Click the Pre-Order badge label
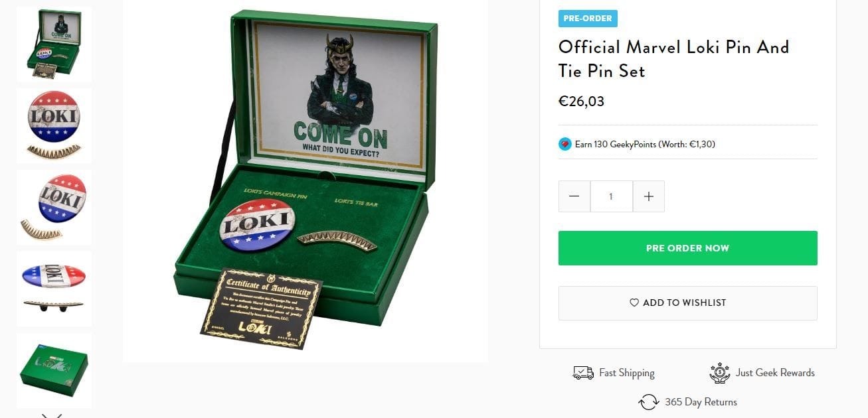Screen dimensions: 868x418 pos(588,19)
